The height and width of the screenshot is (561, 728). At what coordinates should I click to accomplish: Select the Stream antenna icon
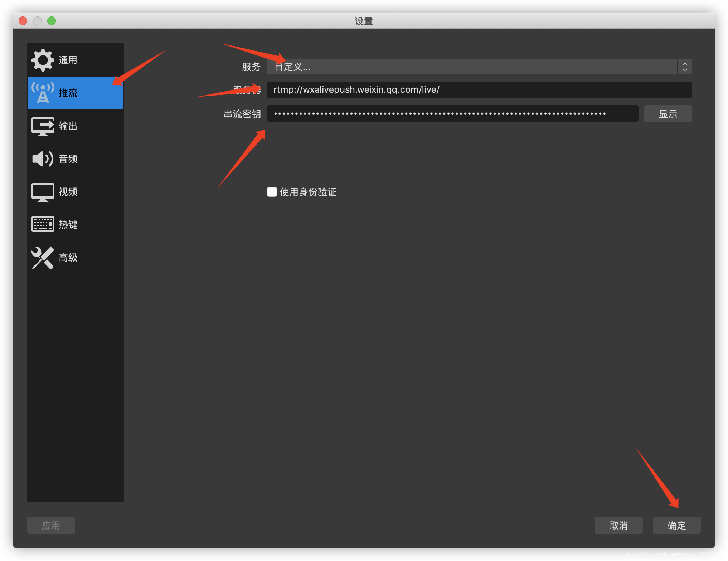click(43, 93)
